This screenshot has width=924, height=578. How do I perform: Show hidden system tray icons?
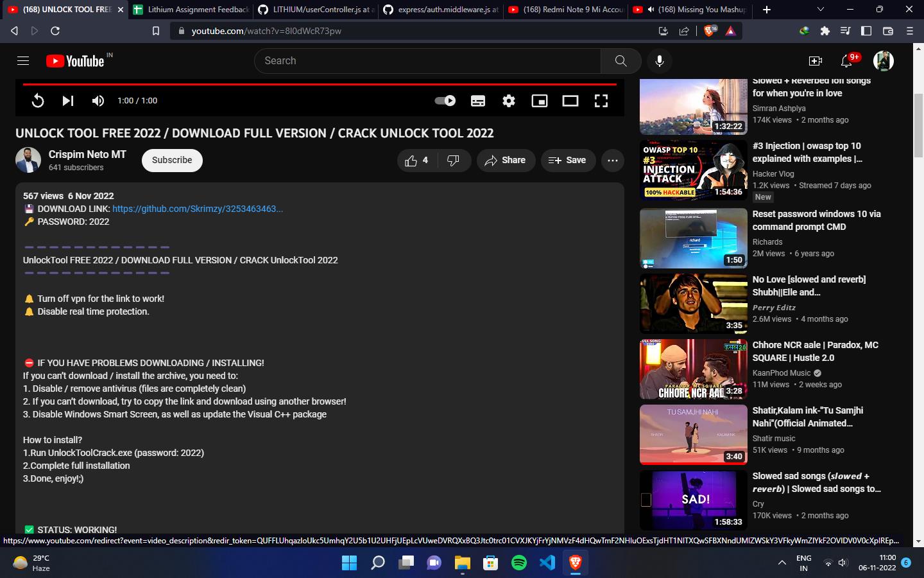782,563
